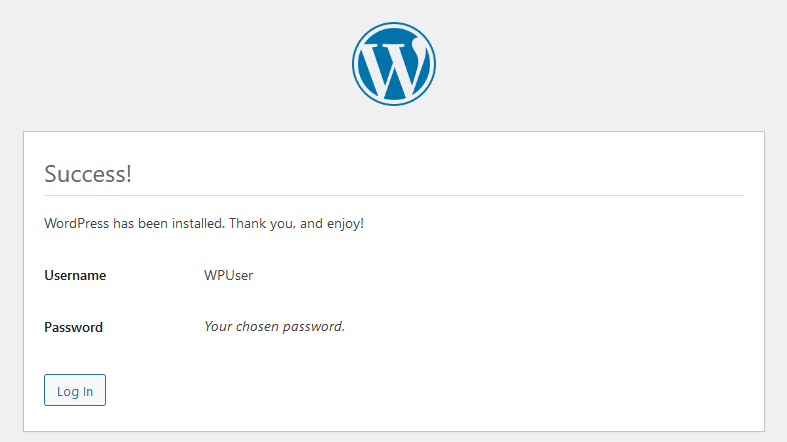
Task: Click the italic Your chosen password text
Action: pos(274,326)
